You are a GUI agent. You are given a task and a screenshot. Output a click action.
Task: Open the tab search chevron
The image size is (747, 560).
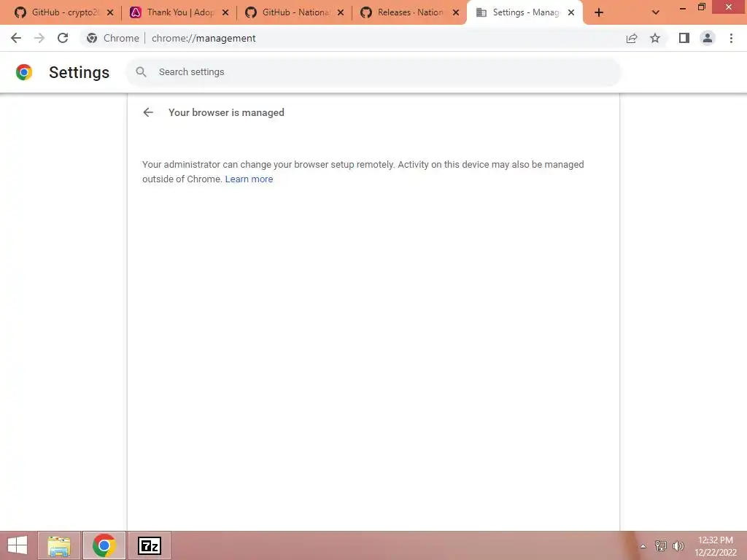pos(656,13)
